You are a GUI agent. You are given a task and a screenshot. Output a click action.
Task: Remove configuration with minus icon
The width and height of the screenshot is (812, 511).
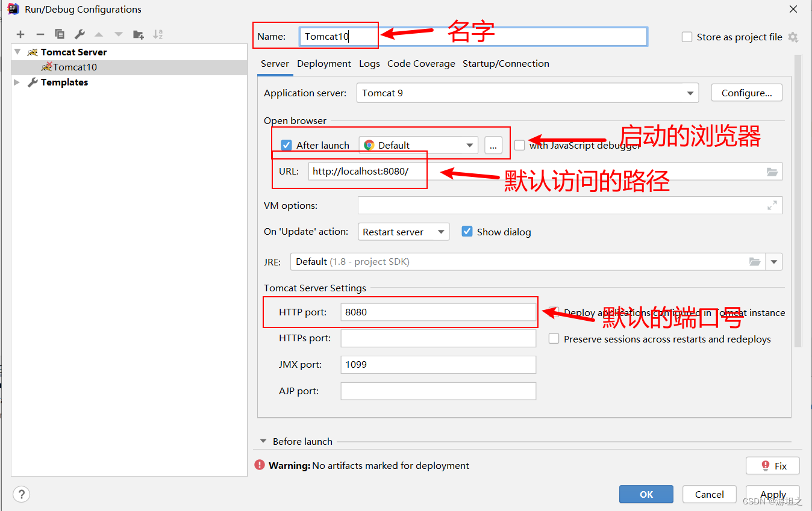(40, 35)
